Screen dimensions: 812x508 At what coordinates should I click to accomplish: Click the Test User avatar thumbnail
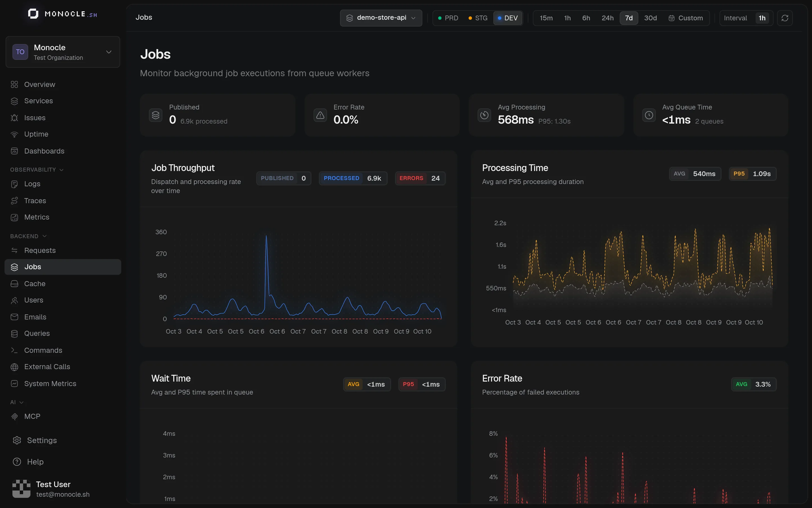point(21,489)
